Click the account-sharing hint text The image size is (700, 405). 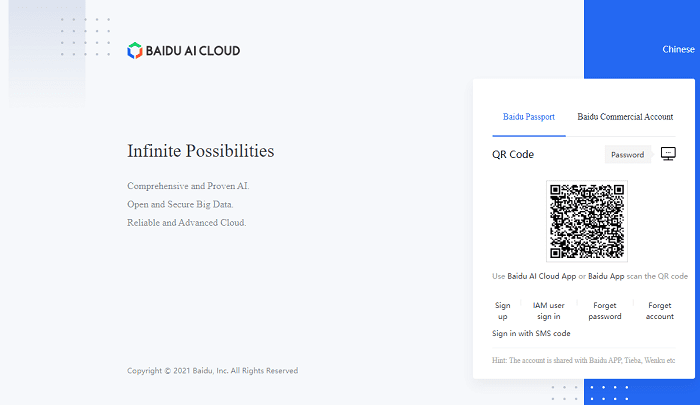[583, 360]
